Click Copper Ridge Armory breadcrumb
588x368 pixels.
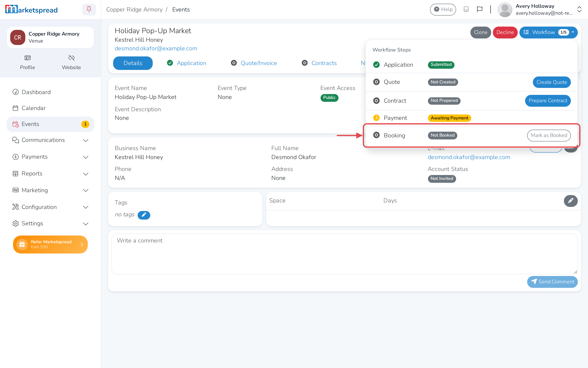(134, 9)
